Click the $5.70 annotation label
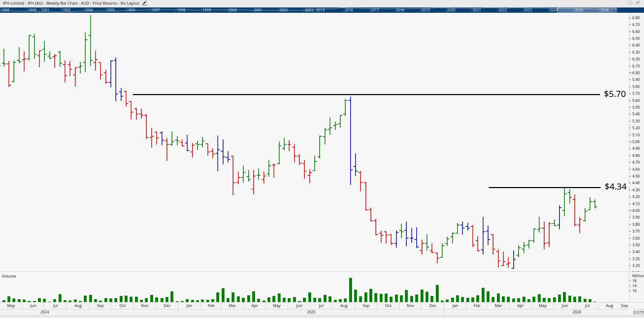Viewport: 644px width, 318px height. [615, 94]
